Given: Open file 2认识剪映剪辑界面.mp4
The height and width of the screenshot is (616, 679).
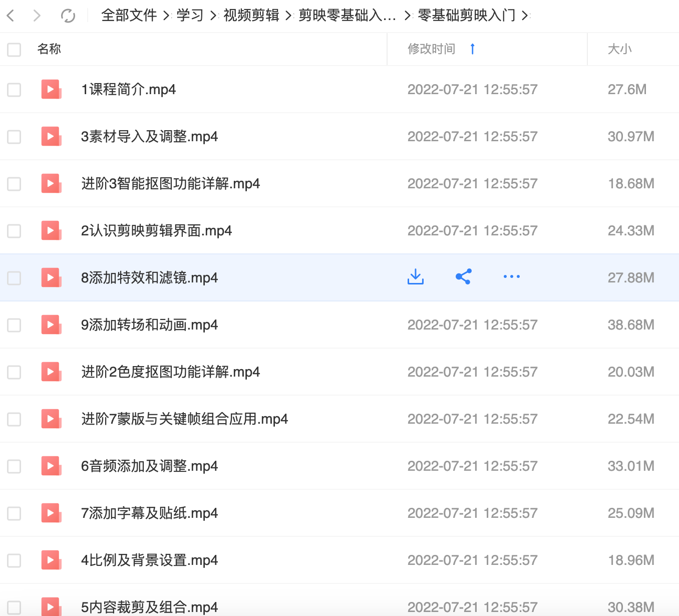Looking at the screenshot, I should pyautogui.click(x=156, y=231).
